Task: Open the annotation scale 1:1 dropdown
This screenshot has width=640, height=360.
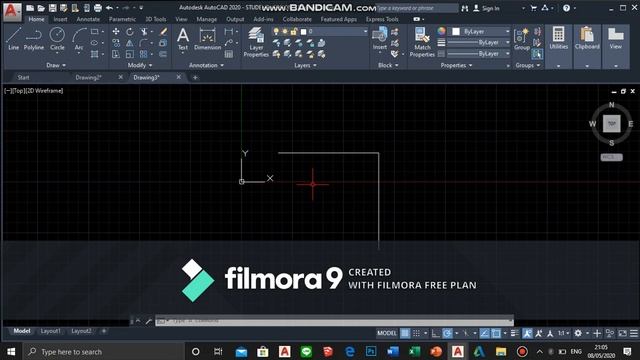Action: [564, 333]
